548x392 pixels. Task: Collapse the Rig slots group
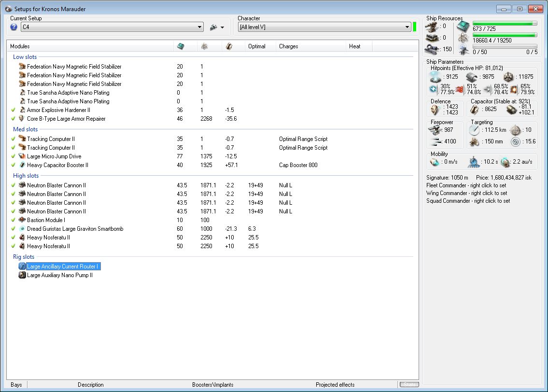point(23,257)
